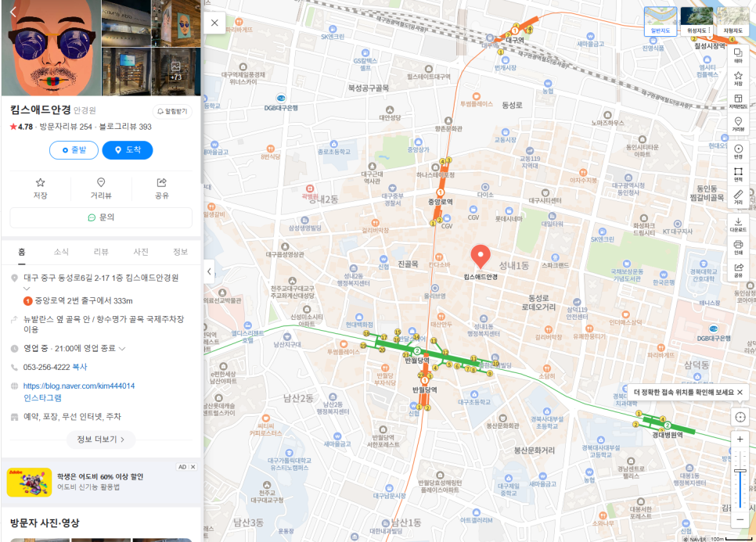Click the 중앙로역 station marker

pos(440,192)
